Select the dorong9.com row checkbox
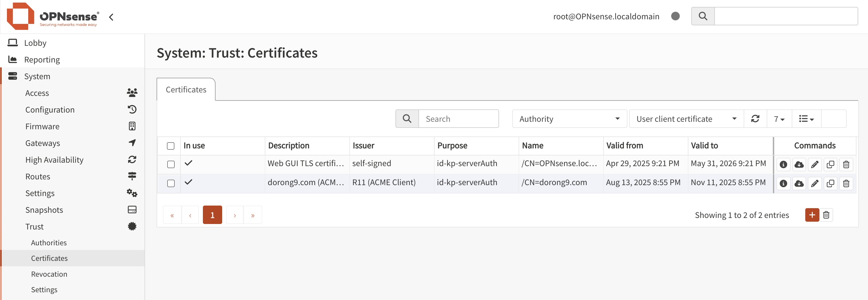The width and height of the screenshot is (868, 300). point(170,183)
